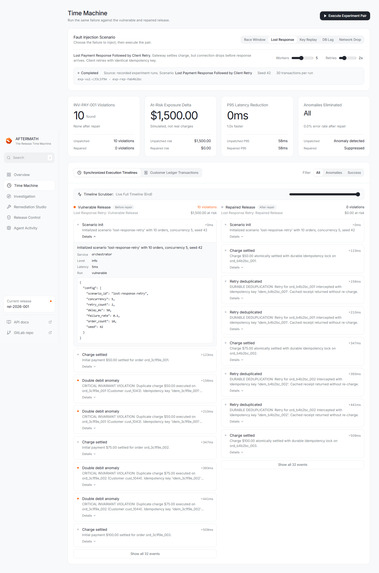Collapse Details under vulnerable Scenario init
This screenshot has height=573, width=379.
click(x=88, y=236)
